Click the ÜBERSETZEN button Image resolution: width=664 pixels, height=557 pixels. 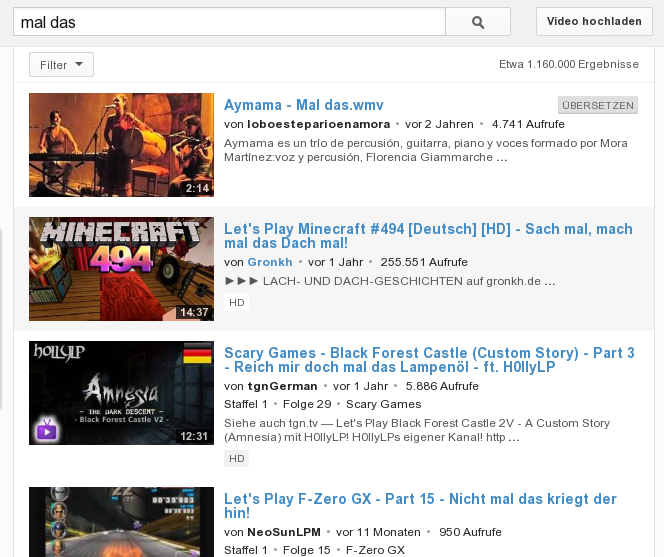(597, 105)
